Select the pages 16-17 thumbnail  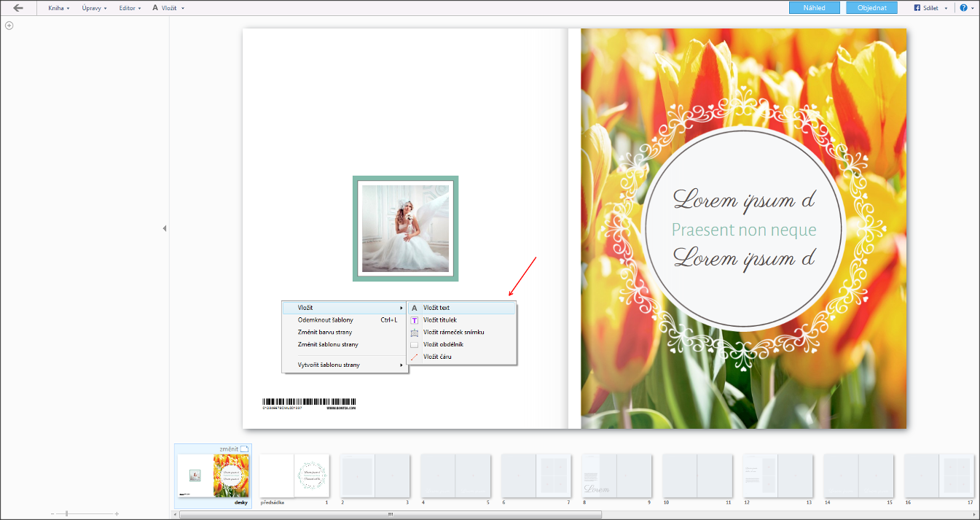[x=938, y=476]
